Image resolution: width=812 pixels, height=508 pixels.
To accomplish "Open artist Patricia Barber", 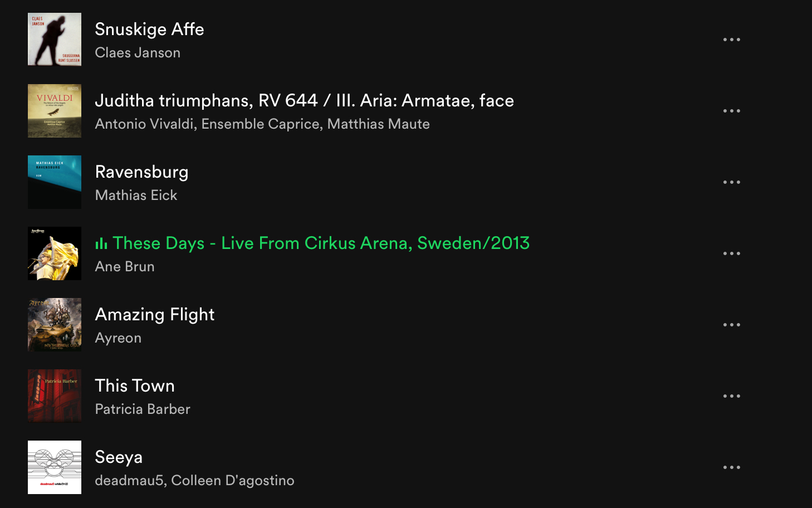I will pos(143,409).
